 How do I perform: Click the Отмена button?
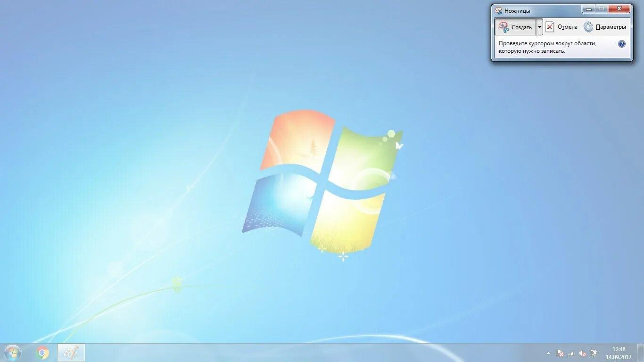(561, 27)
